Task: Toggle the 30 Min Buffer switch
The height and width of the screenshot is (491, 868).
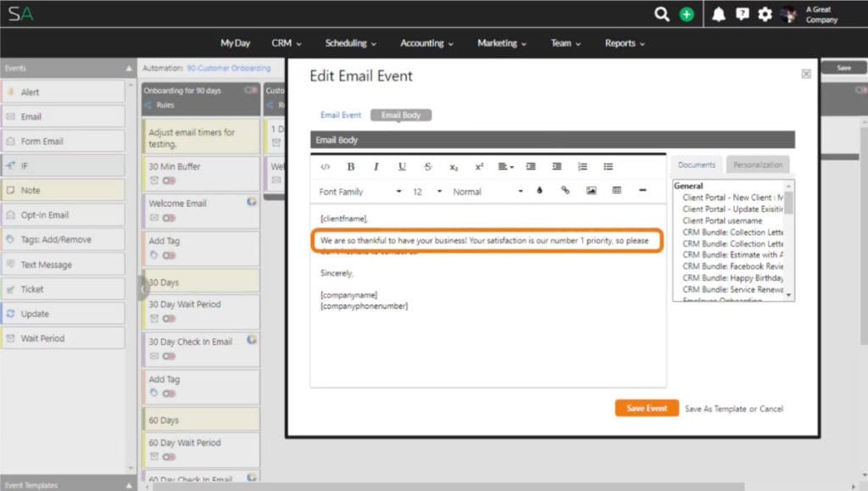Action: coord(170,181)
